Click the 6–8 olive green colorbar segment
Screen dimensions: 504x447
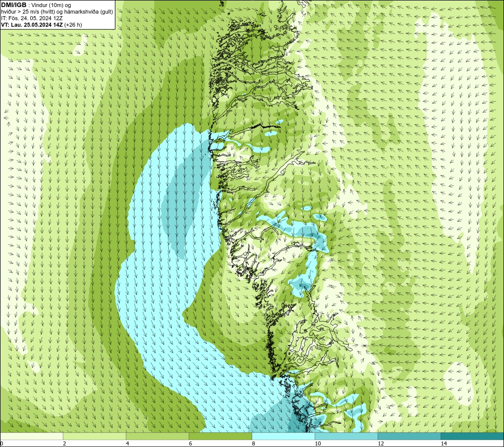pyautogui.click(x=221, y=436)
